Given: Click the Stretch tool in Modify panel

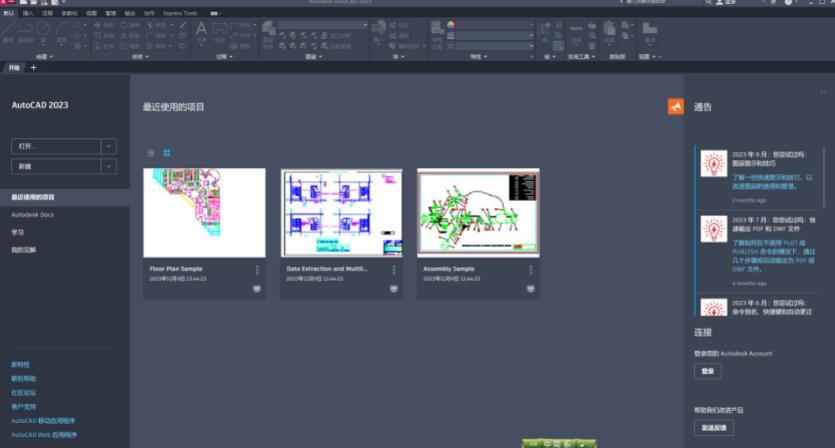Looking at the screenshot, I should (104, 46).
